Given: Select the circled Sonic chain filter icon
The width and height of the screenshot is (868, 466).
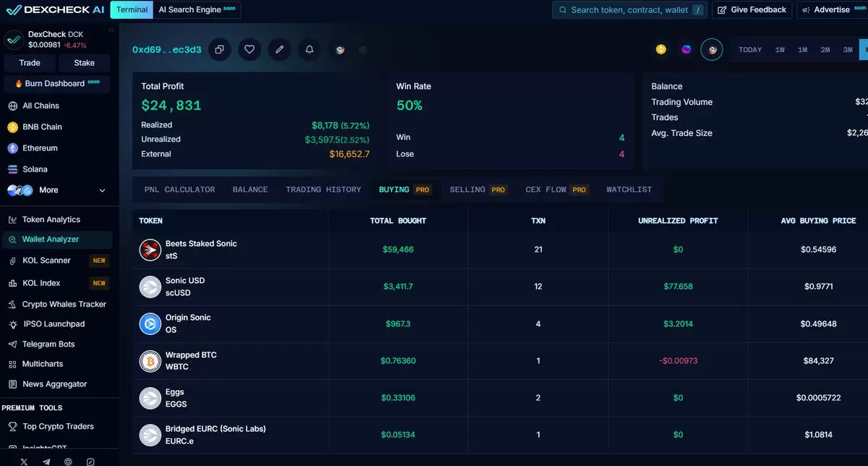Looking at the screenshot, I should pyautogui.click(x=712, y=49).
